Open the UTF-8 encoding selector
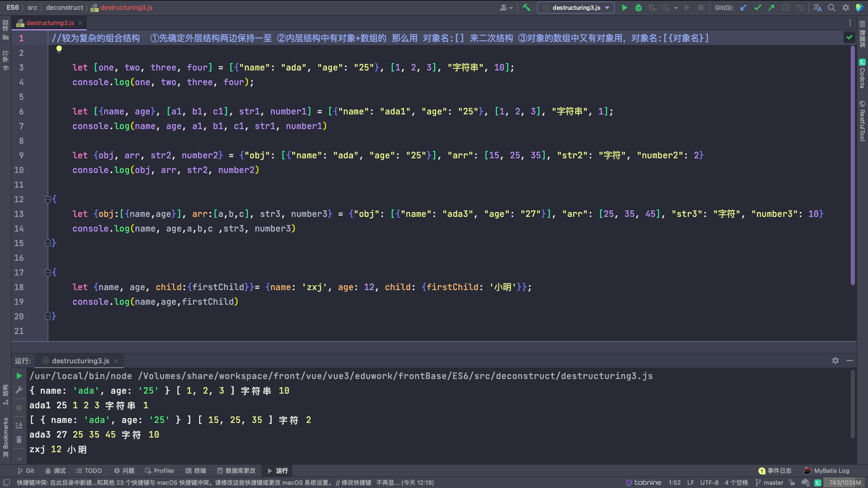Image resolution: width=868 pixels, height=488 pixels. point(709,483)
